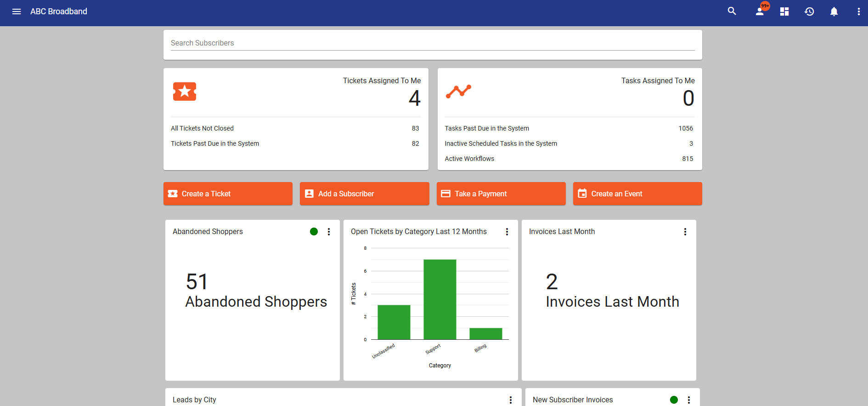Open the hamburger navigation menu
Screen dimensions: 868x406
tap(17, 11)
